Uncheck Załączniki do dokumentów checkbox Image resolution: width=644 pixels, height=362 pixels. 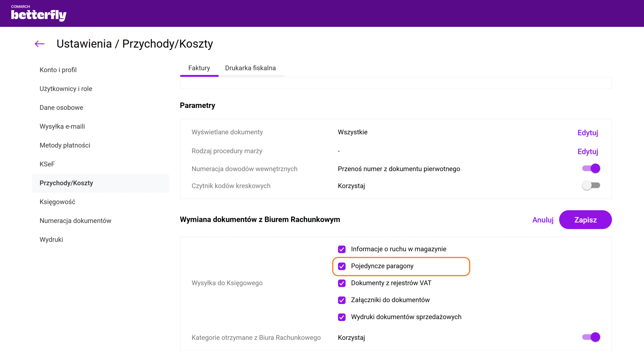click(342, 300)
